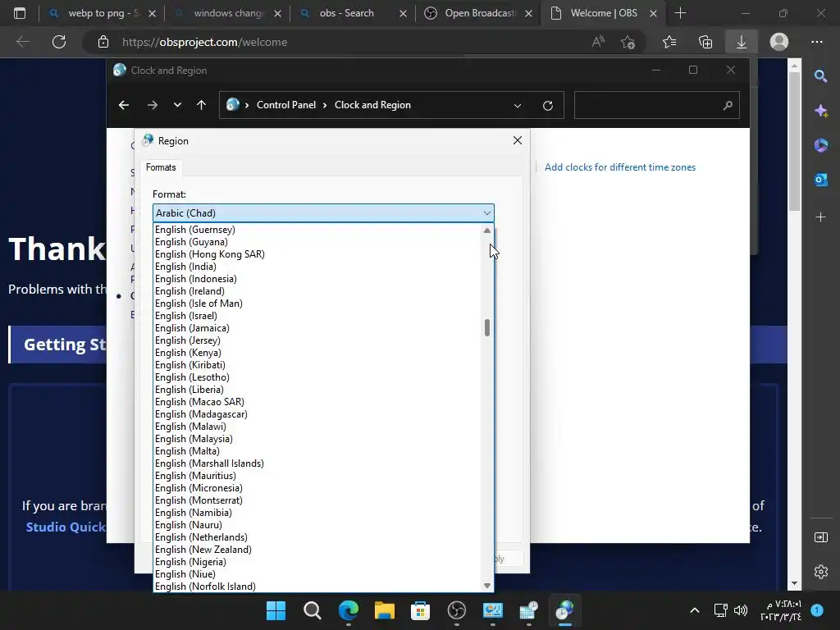Open Edge tab actions menu icon
Screen dimensions: 840x630
pyautogui.click(x=20, y=13)
